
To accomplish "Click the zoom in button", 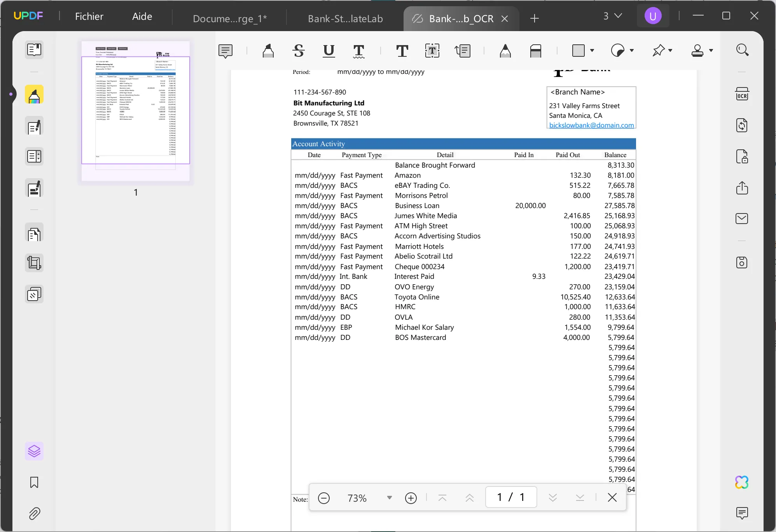I will coord(411,497).
